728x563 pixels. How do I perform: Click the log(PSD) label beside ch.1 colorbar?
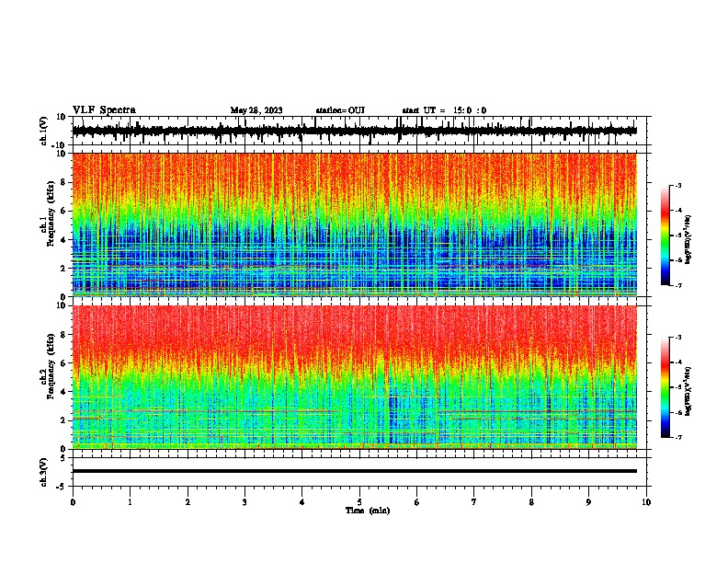[688, 239]
